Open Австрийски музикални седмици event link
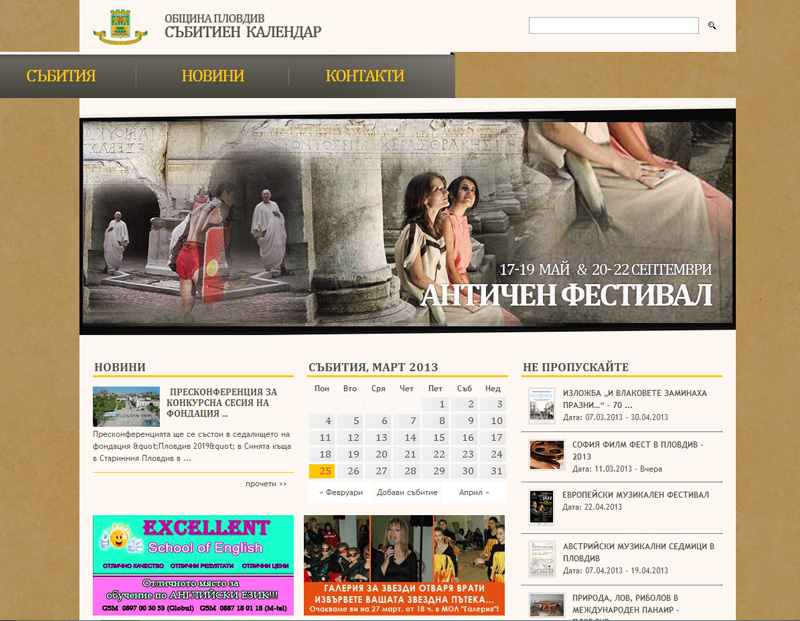 point(637,552)
